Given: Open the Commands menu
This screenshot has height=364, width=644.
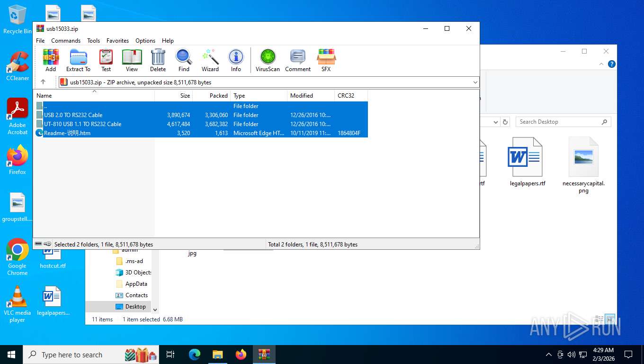Looking at the screenshot, I should (x=66, y=40).
